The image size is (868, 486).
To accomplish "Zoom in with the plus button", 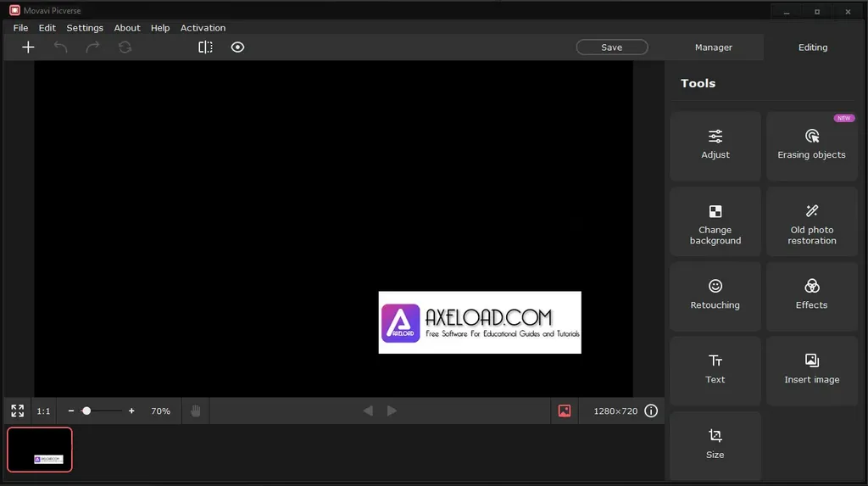I will 131,411.
